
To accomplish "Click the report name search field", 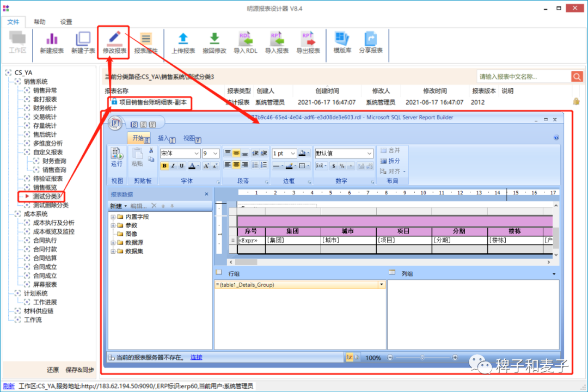I will tap(524, 77).
